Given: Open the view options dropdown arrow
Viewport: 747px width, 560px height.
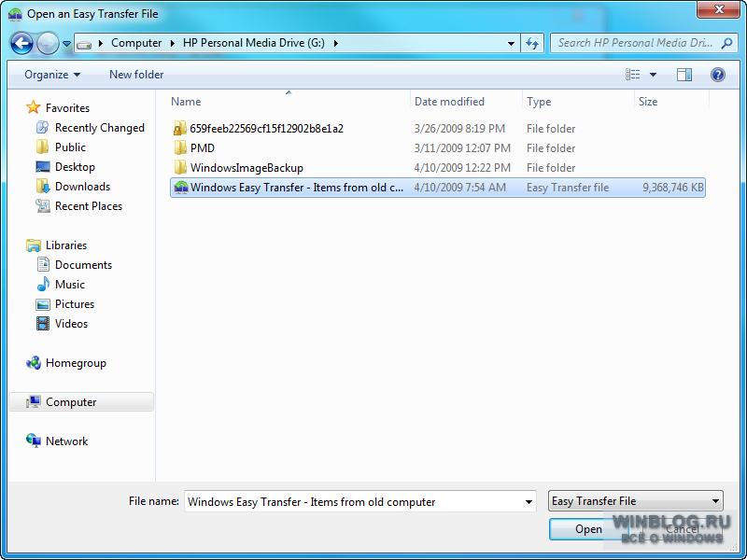Looking at the screenshot, I should [x=653, y=75].
